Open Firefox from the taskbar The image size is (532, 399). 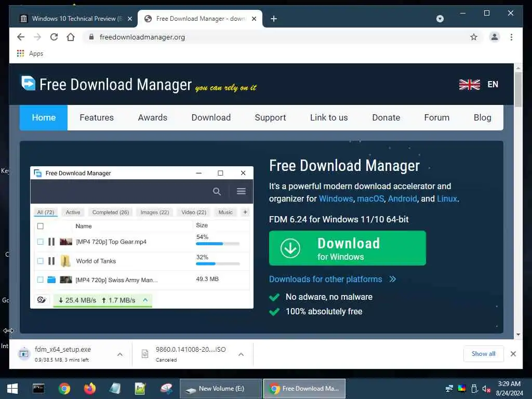(90, 389)
